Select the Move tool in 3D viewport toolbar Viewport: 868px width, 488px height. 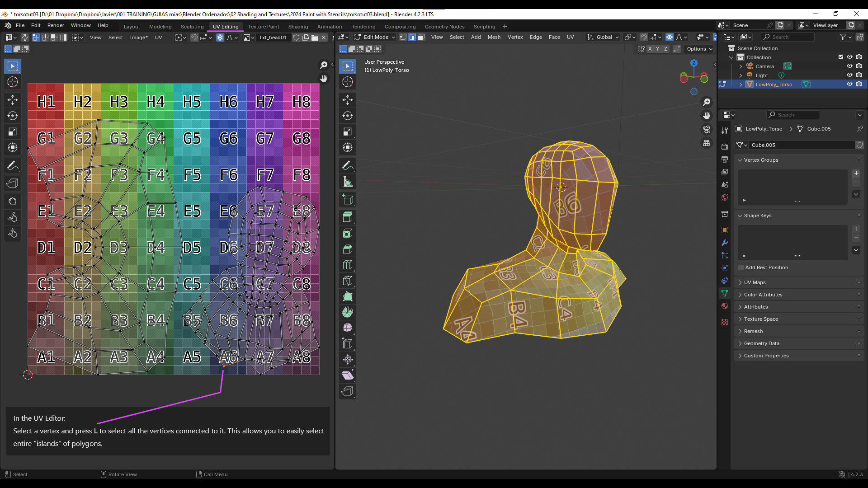tap(348, 100)
